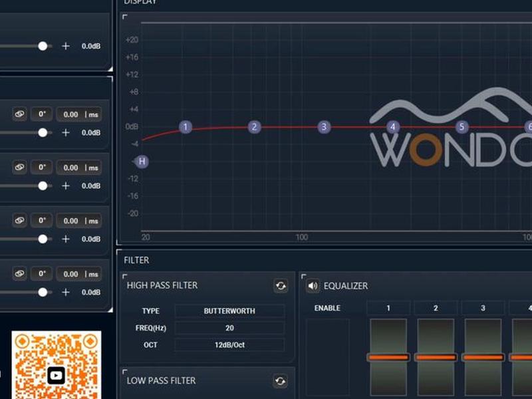Click the box below the equalizer ENABLE label
The height and width of the screenshot is (399, 532).
(327, 357)
